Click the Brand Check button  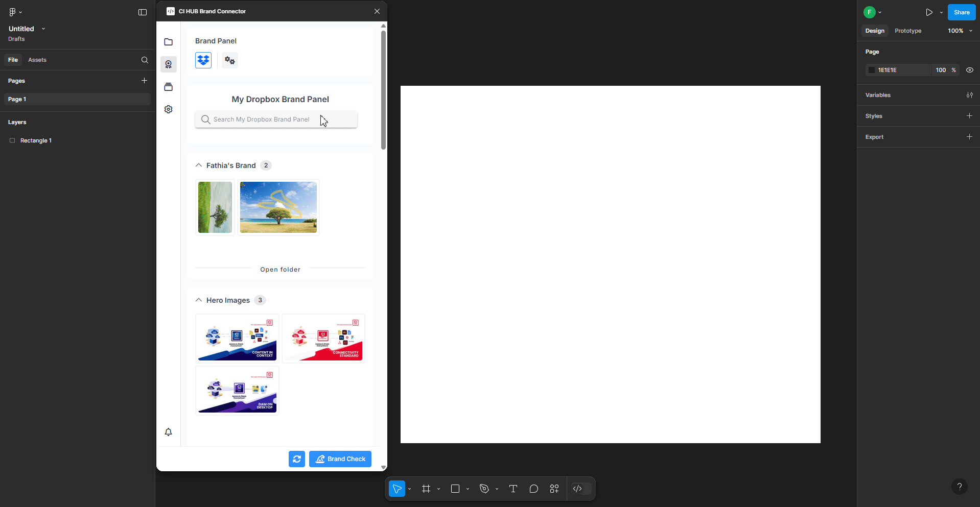[340, 459]
